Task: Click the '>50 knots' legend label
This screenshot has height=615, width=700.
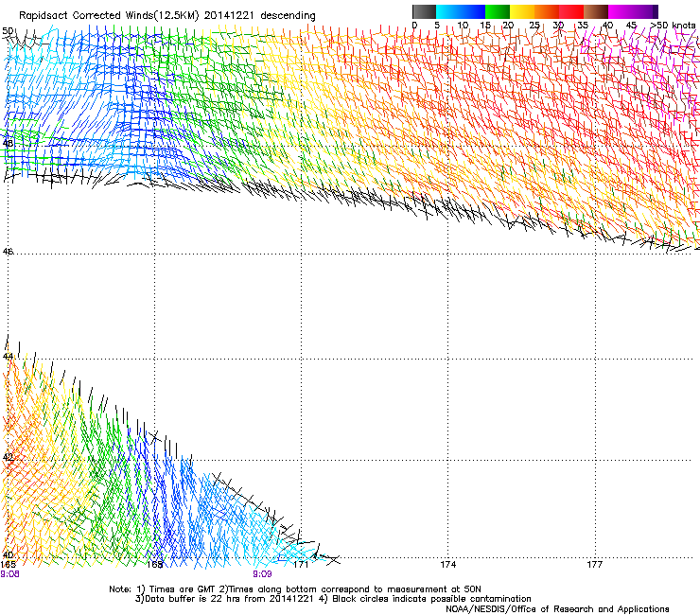Action: point(674,25)
